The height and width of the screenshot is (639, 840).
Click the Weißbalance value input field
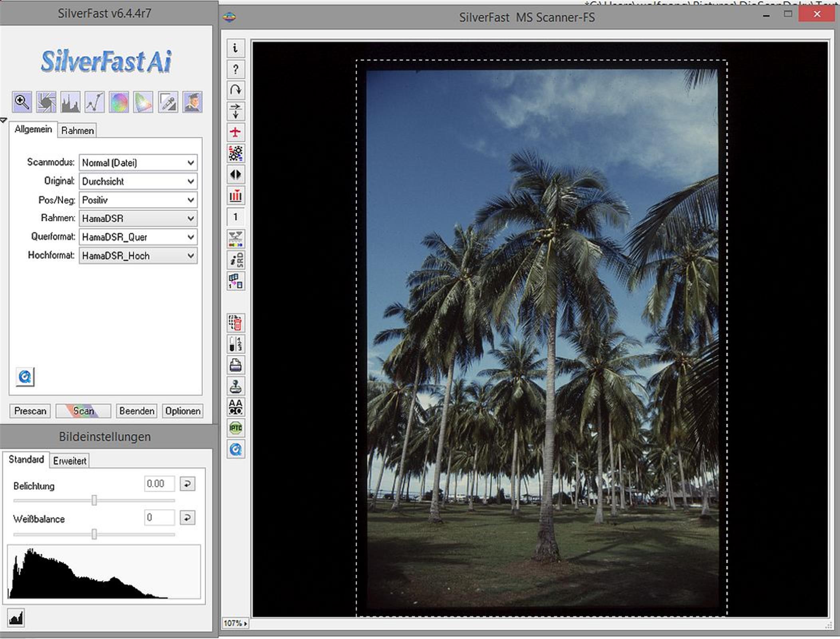159,518
